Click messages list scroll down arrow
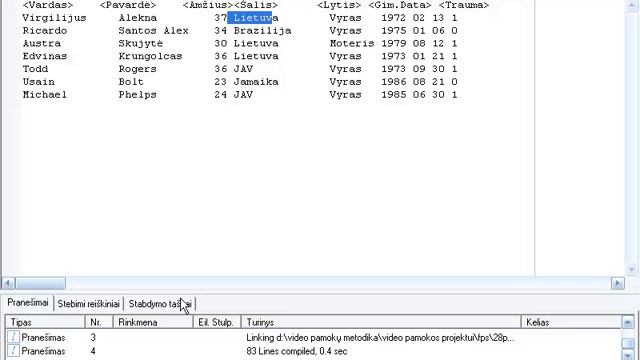The height and width of the screenshot is (360, 640). click(628, 355)
